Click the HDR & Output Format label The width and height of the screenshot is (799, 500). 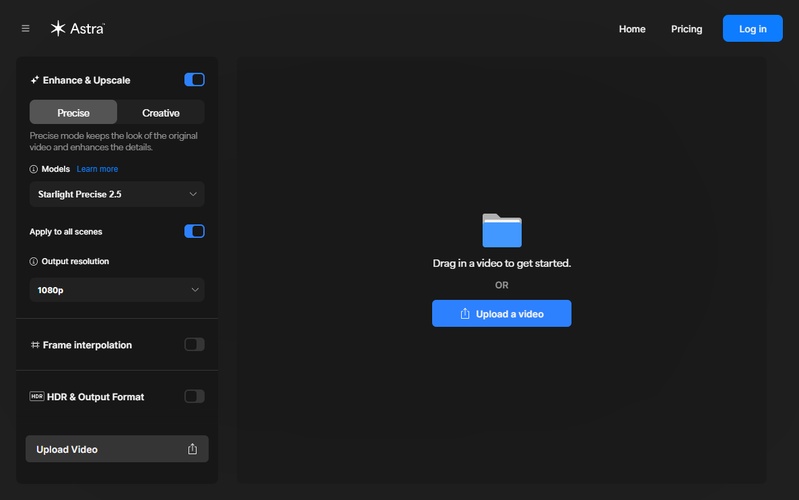(95, 397)
